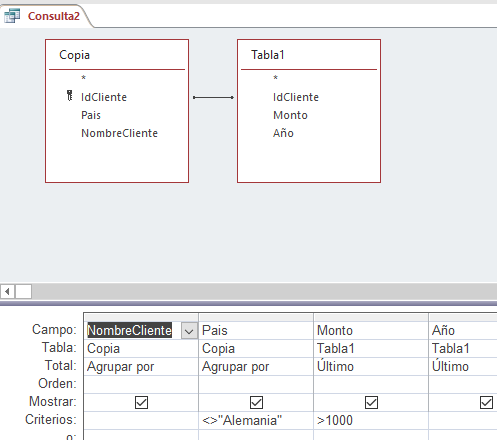The image size is (497, 440).
Task: Select the asterisk in Copia table
Action: (x=83, y=78)
